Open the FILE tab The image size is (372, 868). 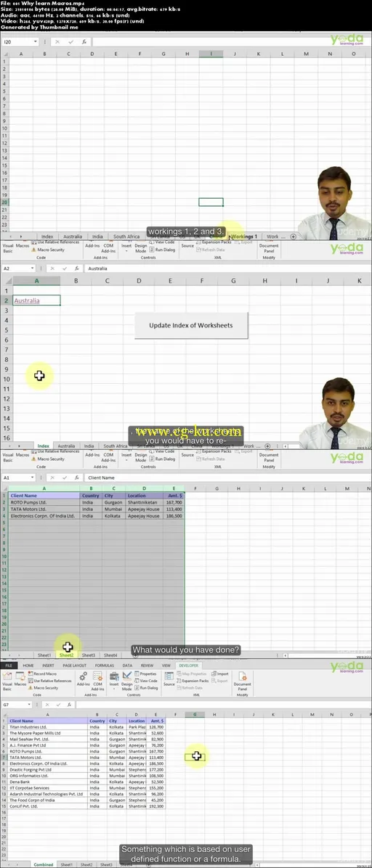coord(8,666)
